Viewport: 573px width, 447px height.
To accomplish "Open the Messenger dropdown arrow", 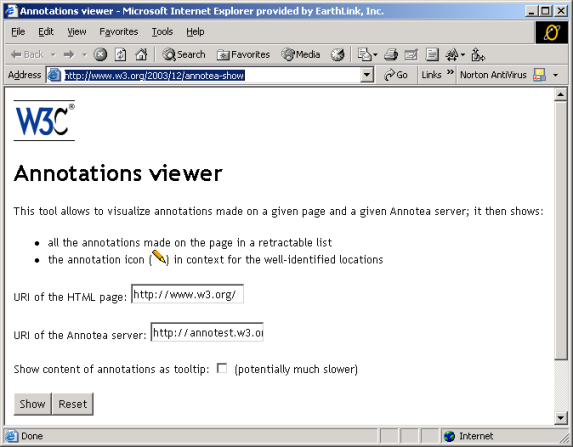I will click(463, 55).
